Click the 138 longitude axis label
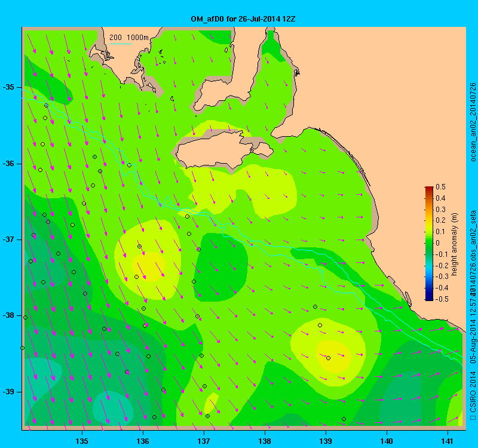Viewport: 478px width, 448px height. 265,441
